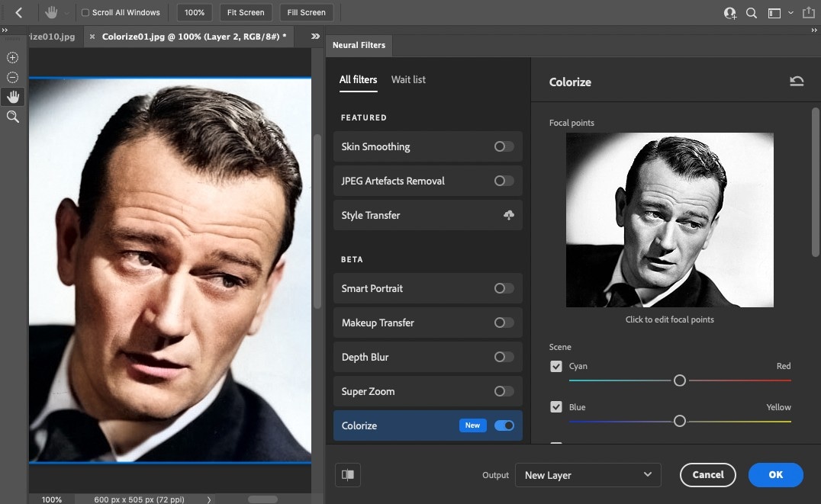Click the "Click to edit focal points" text
The image size is (821, 504).
pos(670,319)
